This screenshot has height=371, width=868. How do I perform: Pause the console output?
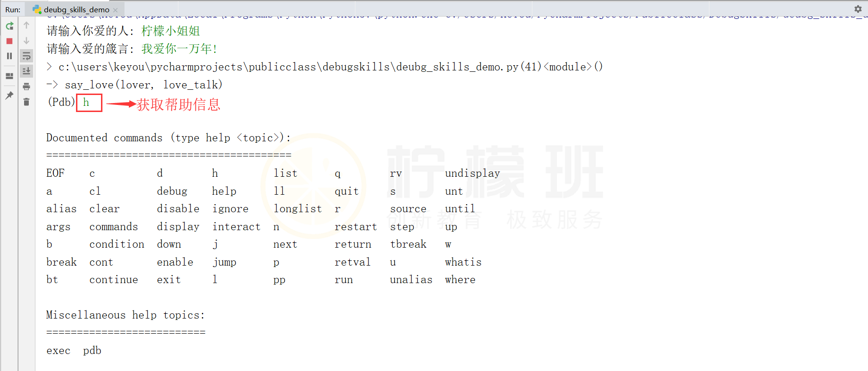[9, 56]
